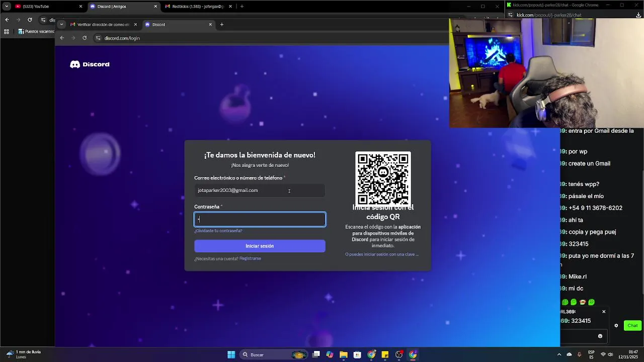Open Task View on the taskbar

click(x=316, y=354)
